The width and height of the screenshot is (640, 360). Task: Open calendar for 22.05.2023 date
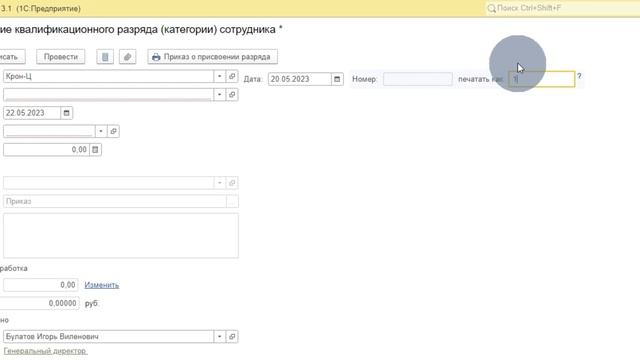tap(67, 113)
